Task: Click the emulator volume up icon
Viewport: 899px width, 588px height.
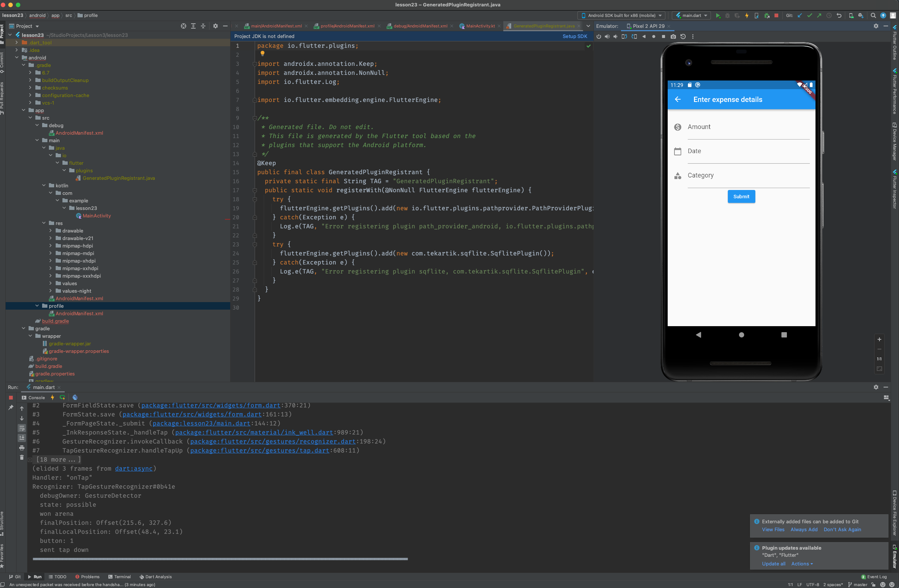Action: (607, 36)
